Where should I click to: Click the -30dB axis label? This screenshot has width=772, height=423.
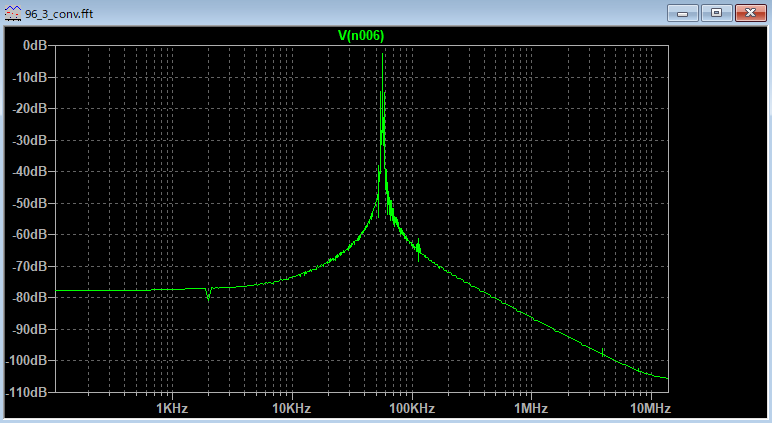(30, 140)
